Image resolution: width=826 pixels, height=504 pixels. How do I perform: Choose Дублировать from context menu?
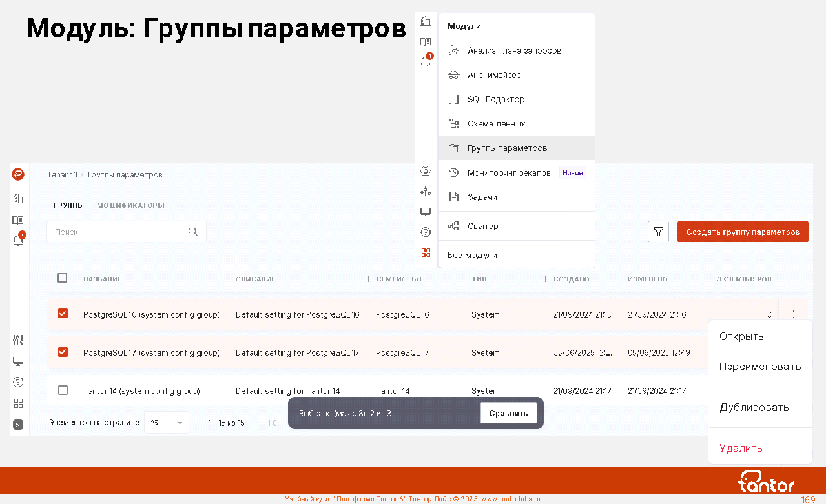(x=754, y=408)
